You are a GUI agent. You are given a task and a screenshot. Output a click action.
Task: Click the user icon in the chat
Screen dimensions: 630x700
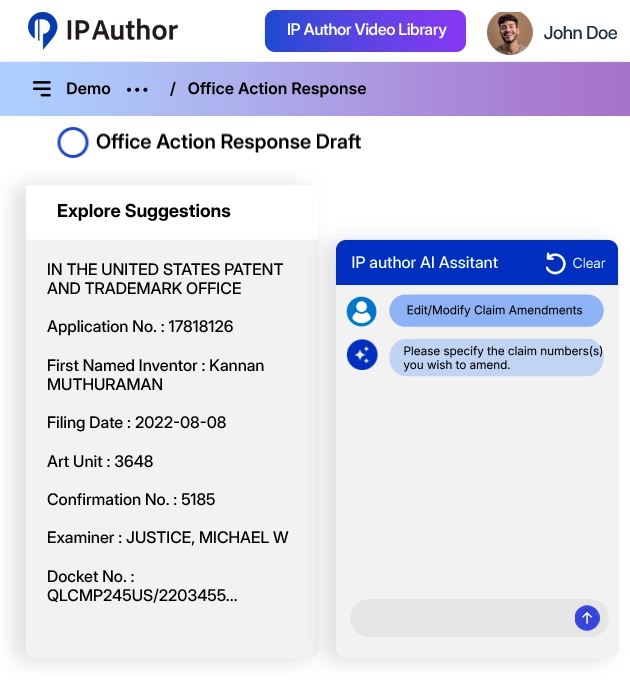pyautogui.click(x=361, y=311)
